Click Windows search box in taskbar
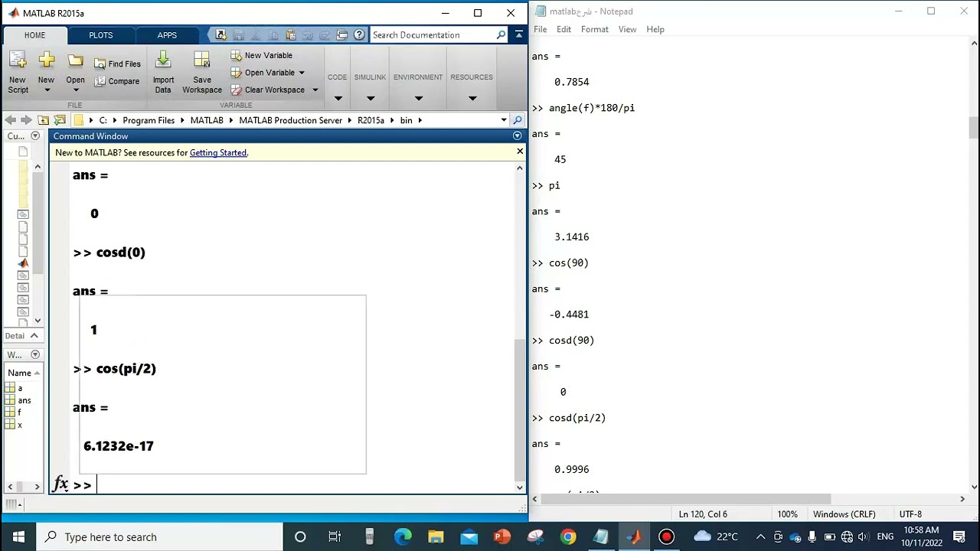The height and width of the screenshot is (551, 980). (159, 536)
